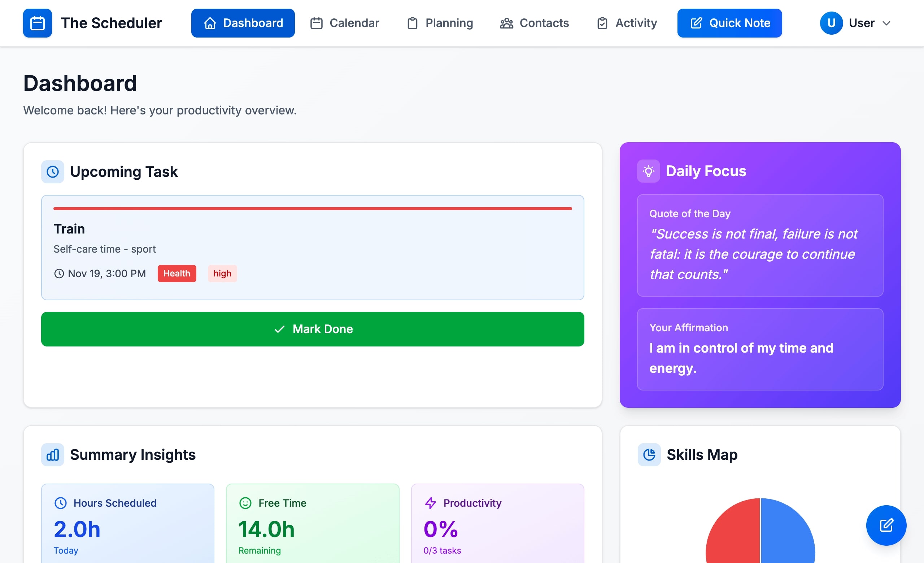Click the Skills Map pie icon
Viewport: 924px width, 563px height.
pyautogui.click(x=649, y=455)
